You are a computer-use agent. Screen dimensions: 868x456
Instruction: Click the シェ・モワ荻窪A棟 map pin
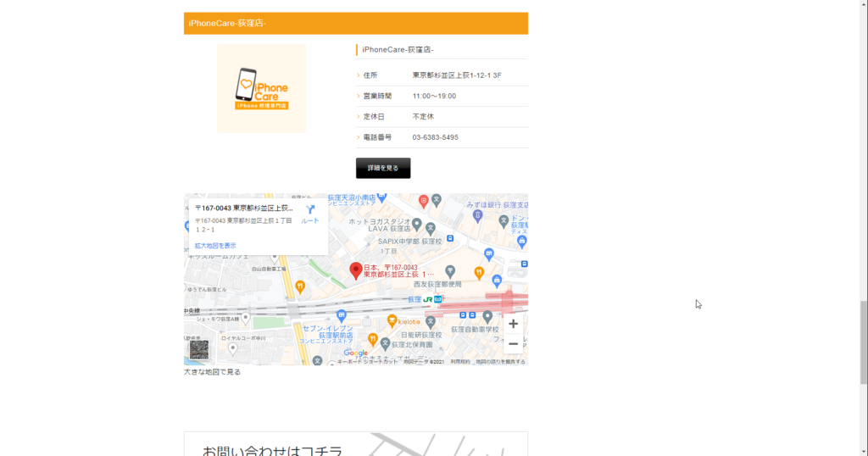click(x=246, y=318)
